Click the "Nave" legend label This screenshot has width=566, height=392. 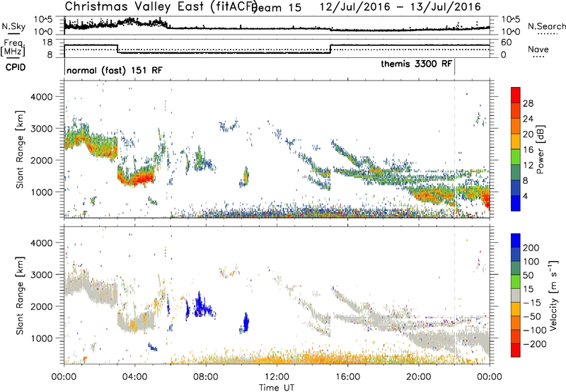point(538,49)
